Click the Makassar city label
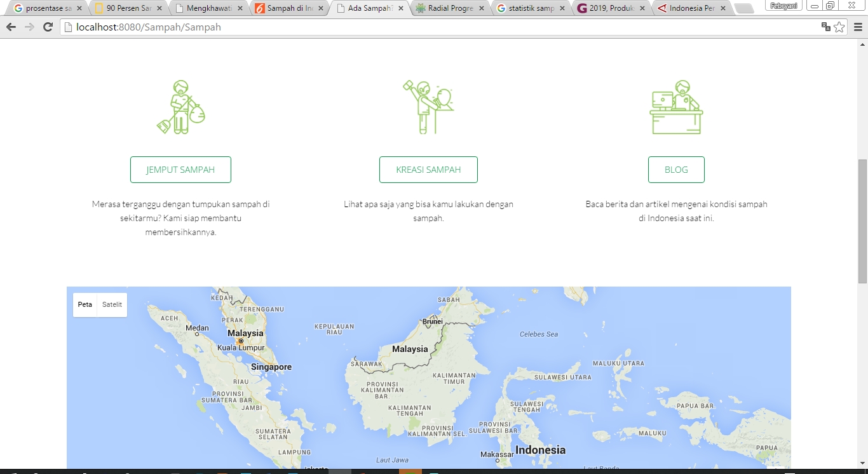This screenshot has width=868, height=474. point(497,455)
